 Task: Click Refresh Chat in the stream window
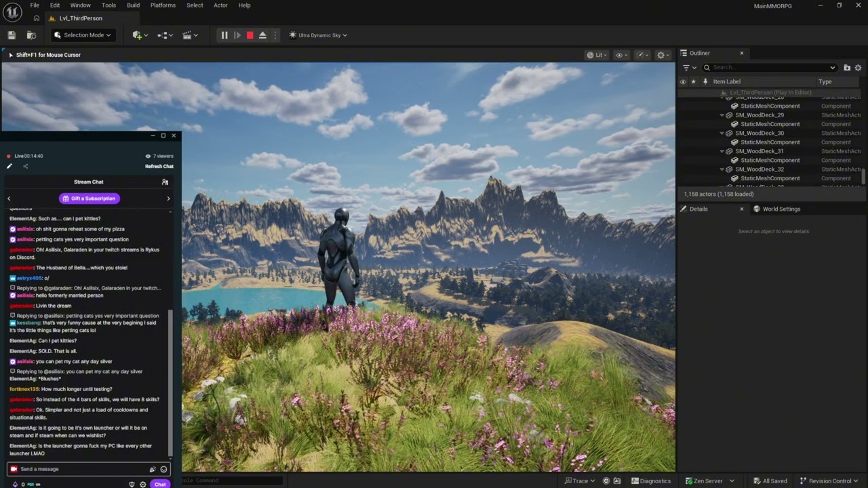pyautogui.click(x=159, y=167)
